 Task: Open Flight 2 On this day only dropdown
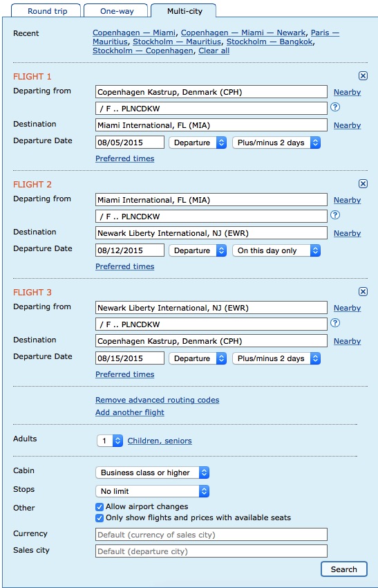pyautogui.click(x=276, y=250)
